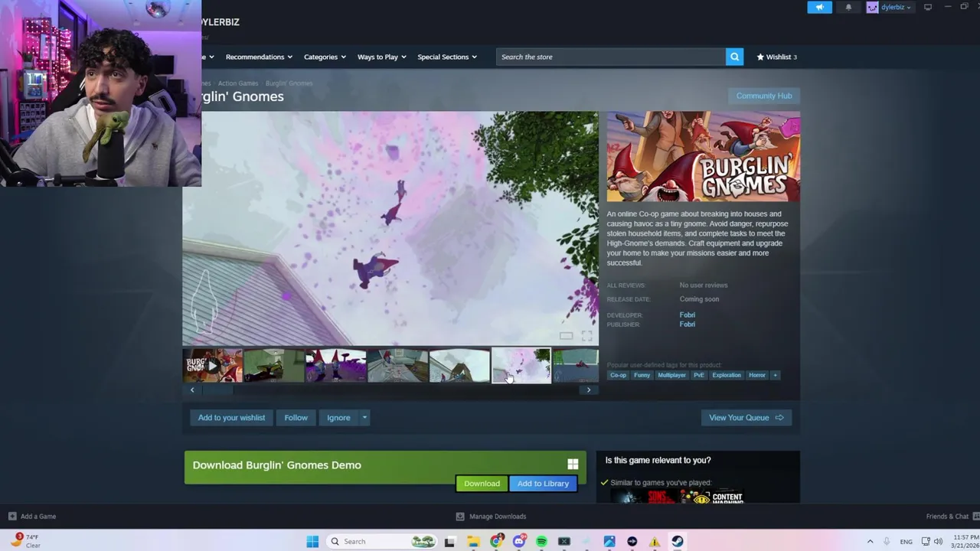
Task: Select the Funny tag
Action: pyautogui.click(x=642, y=375)
